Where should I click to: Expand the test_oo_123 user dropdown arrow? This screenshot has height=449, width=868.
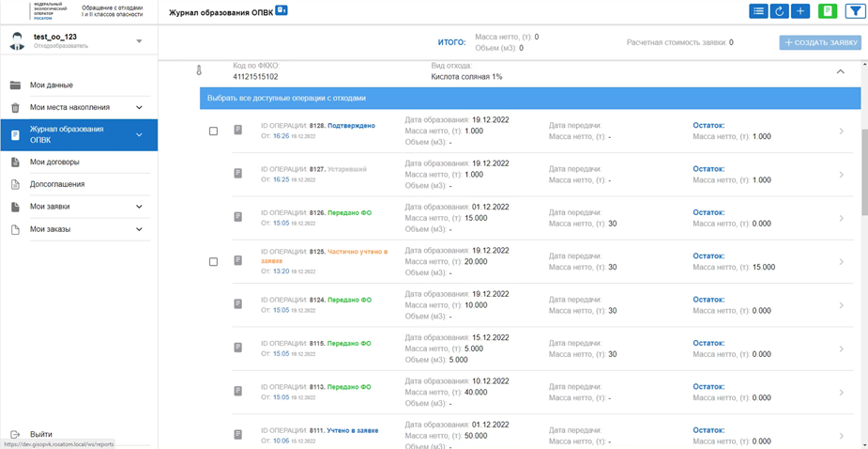pos(139,41)
